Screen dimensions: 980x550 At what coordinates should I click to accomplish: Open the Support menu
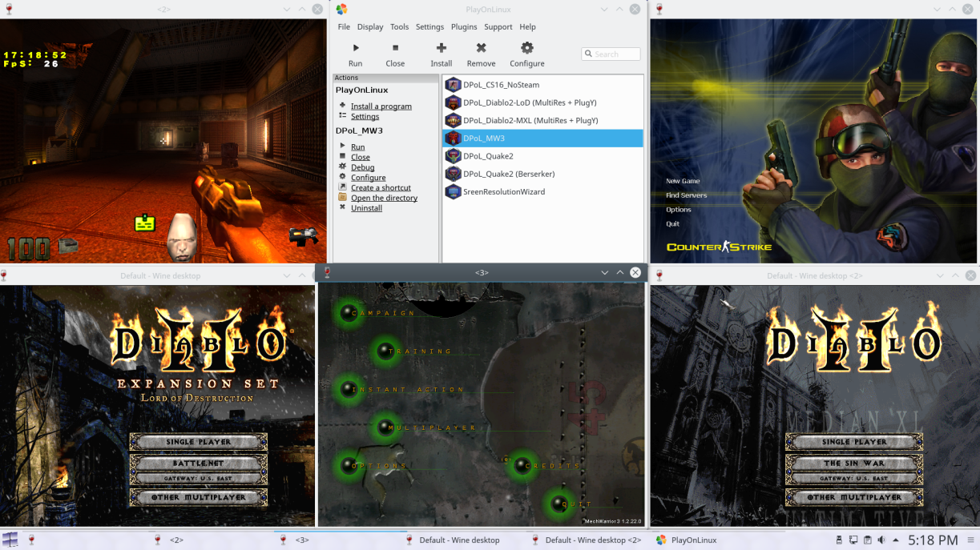point(498,26)
